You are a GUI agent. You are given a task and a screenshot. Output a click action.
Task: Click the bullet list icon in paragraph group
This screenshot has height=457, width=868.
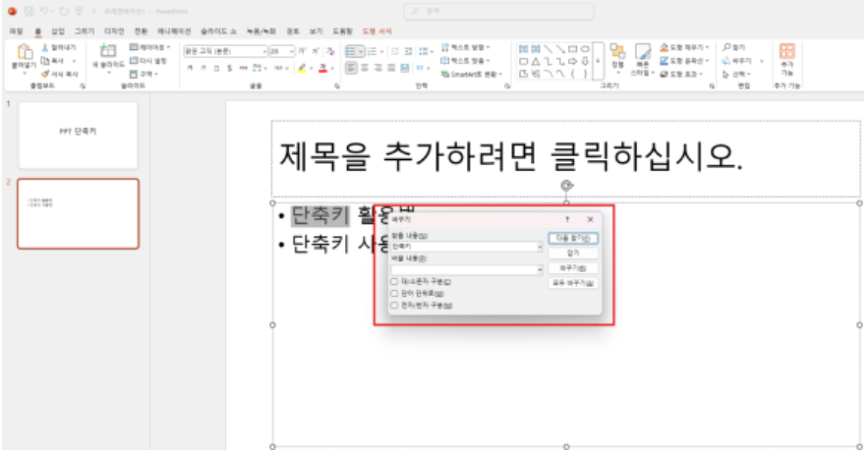tap(351, 50)
